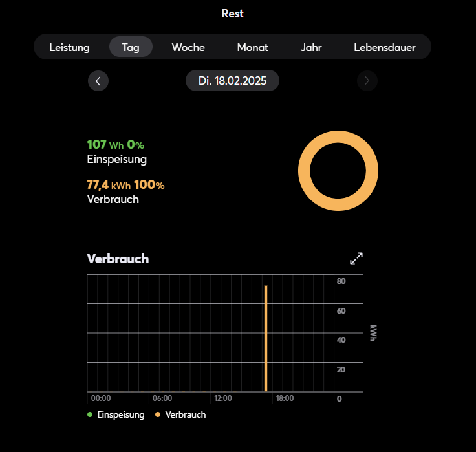Switch to the Jahr tab
This screenshot has height=452, width=476.
point(311,47)
